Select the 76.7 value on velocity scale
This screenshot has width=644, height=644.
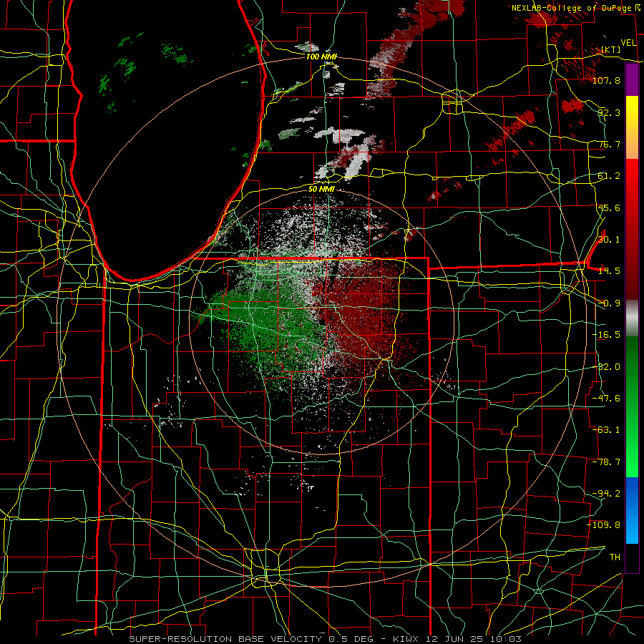[x=609, y=144]
